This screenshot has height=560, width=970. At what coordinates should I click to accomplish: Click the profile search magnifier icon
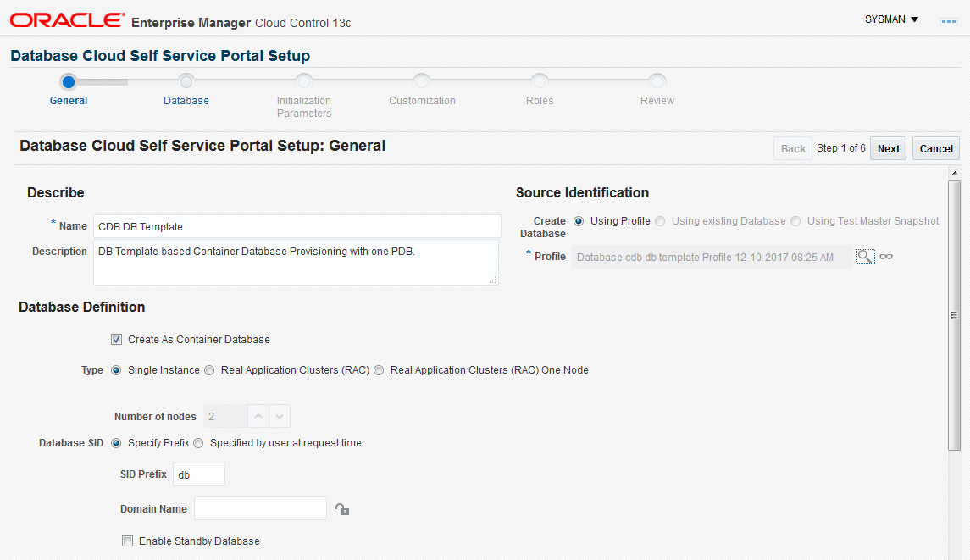[865, 257]
